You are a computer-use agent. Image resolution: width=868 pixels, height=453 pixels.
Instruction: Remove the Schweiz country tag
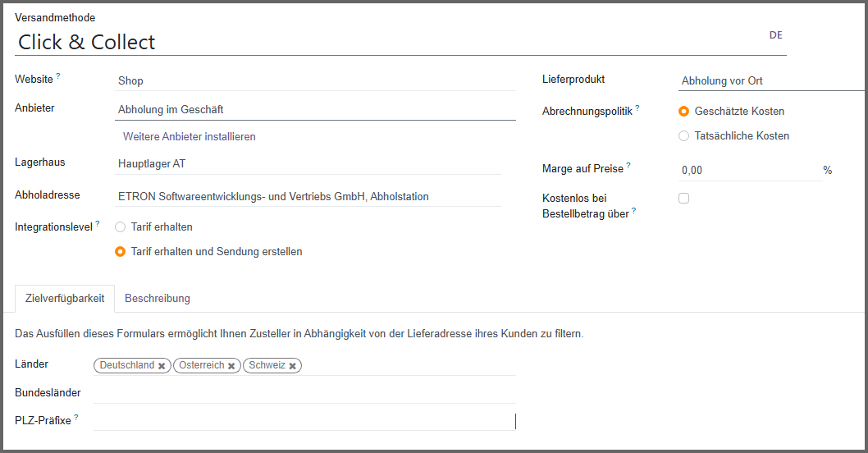[x=292, y=366]
